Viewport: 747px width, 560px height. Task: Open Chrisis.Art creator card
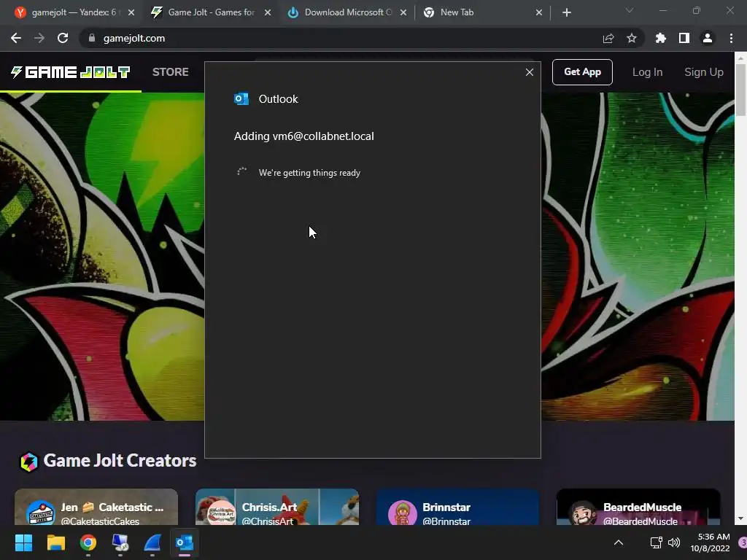pyautogui.click(x=276, y=507)
